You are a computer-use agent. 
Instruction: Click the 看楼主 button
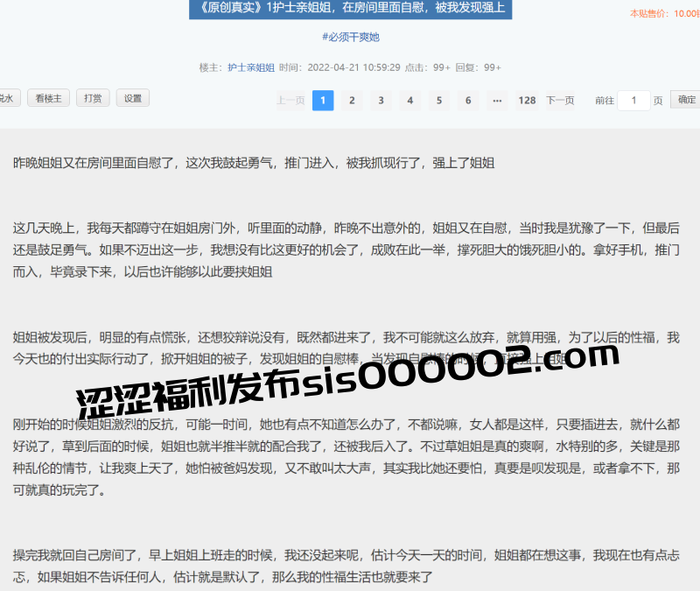[x=48, y=98]
